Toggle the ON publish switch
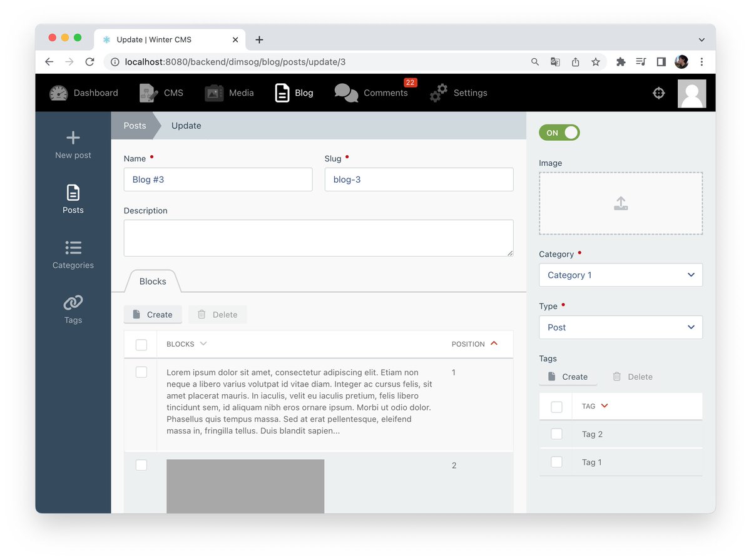The height and width of the screenshot is (560, 751). click(559, 133)
